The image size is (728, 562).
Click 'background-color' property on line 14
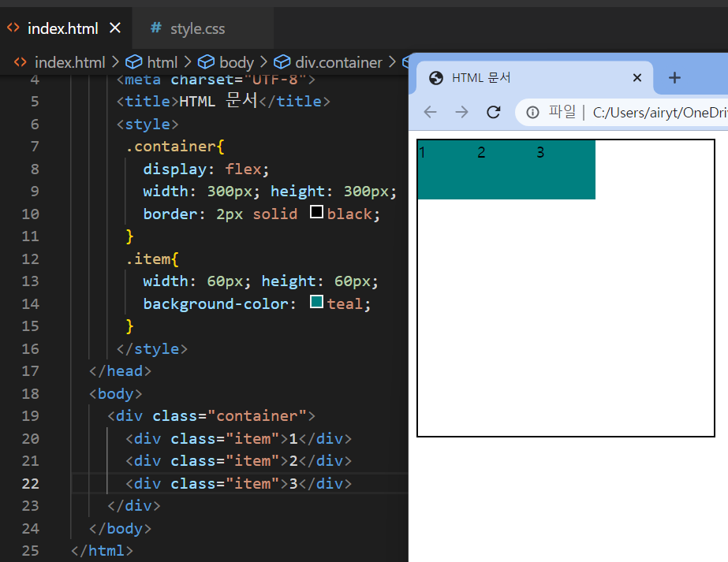click(x=215, y=303)
